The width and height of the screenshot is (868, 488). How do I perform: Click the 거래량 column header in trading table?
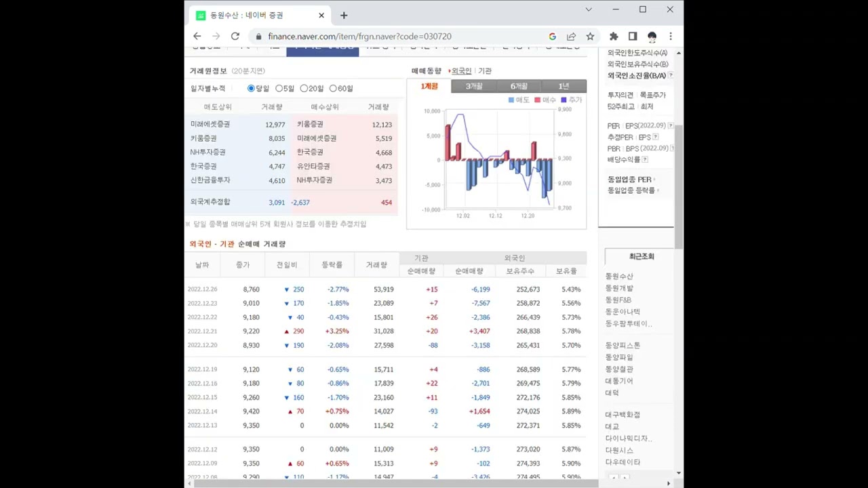376,265
